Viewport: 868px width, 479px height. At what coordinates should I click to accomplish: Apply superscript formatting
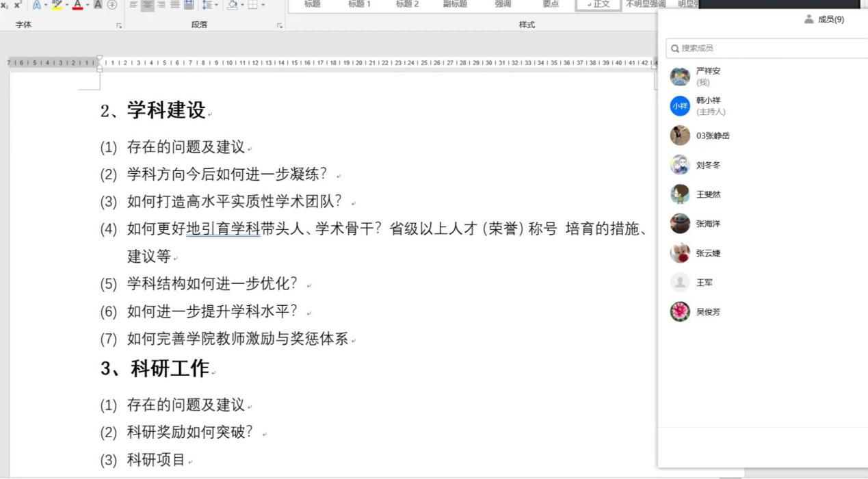coord(18,5)
